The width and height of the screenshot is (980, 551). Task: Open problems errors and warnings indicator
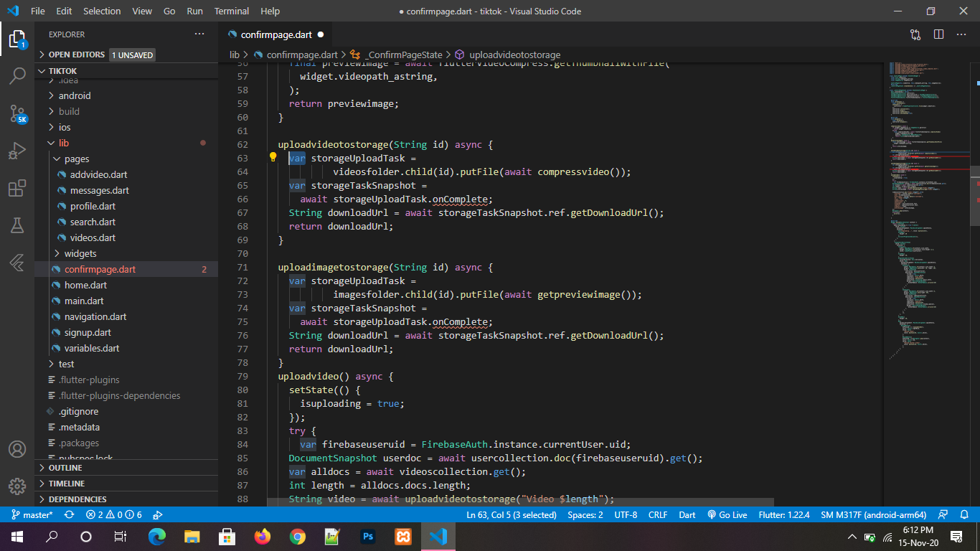coord(113,514)
